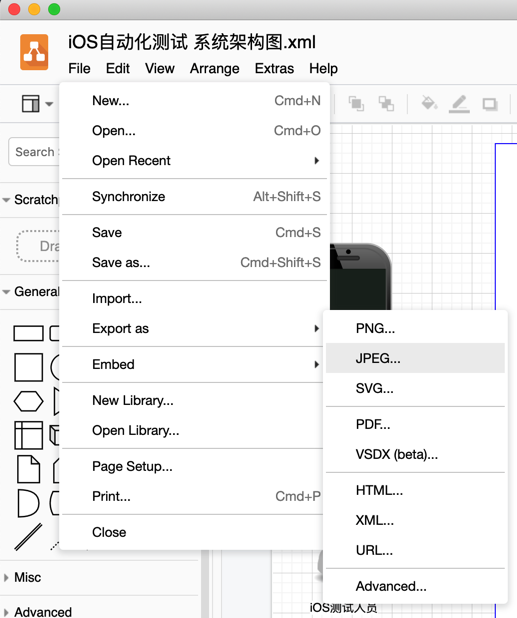
Task: Choose Import... menu entry
Action: (195, 298)
